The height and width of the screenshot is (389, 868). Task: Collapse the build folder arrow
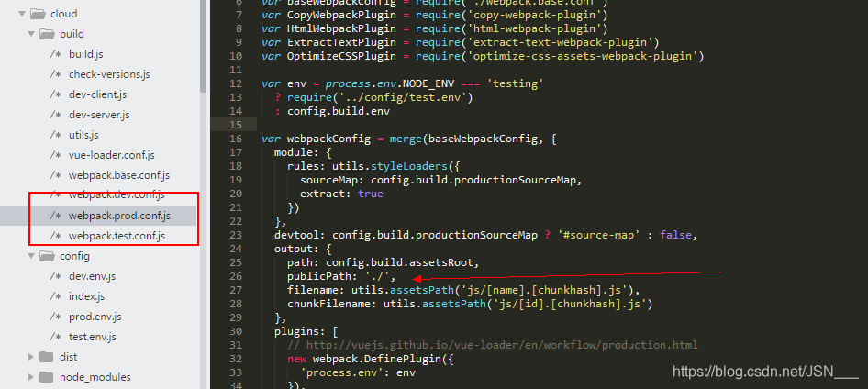click(31, 34)
